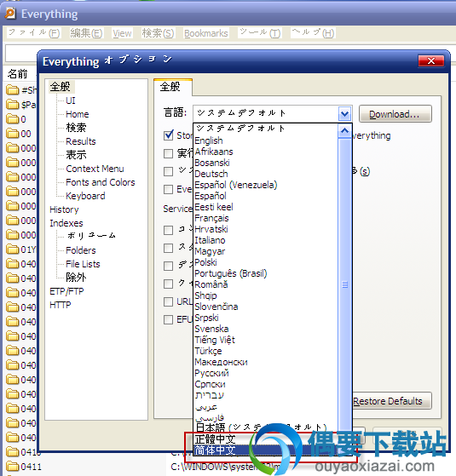456x476 pixels.
Task: Select Indexes in the options tree
Action: coord(66,223)
